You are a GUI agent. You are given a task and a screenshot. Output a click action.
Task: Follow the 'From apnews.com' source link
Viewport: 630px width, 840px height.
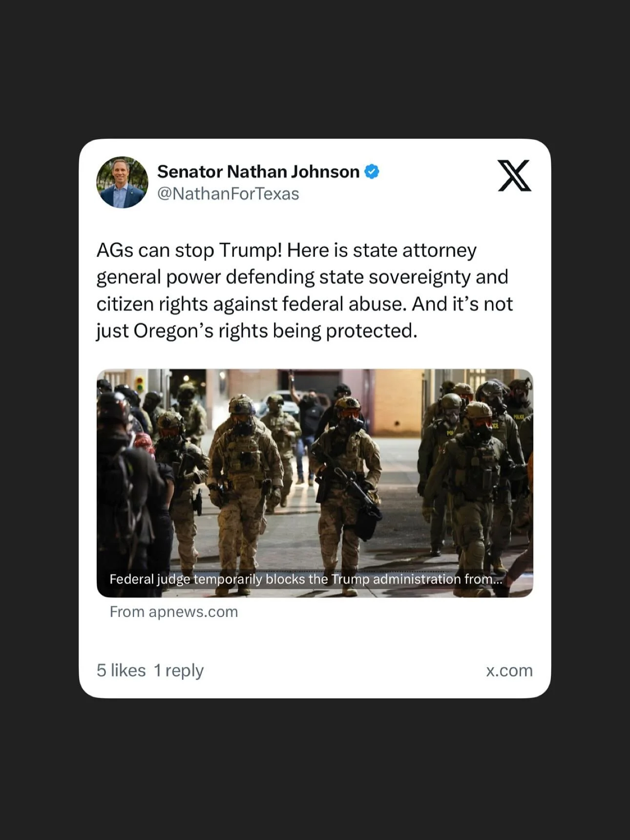tap(174, 611)
